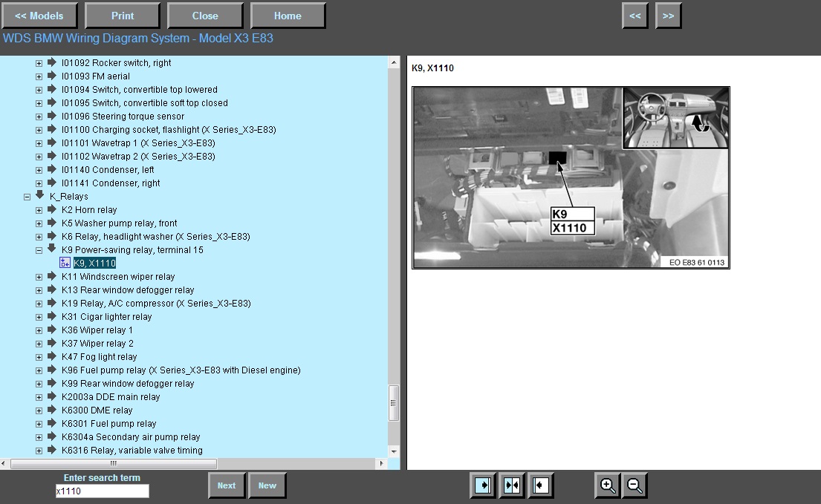Collapse the K_Relays tree group
Image resolution: width=821 pixels, height=504 pixels.
click(27, 197)
